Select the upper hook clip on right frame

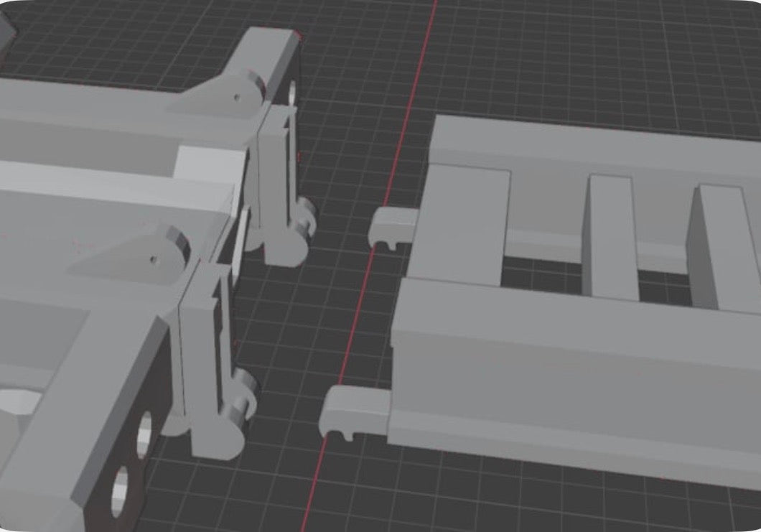click(x=393, y=227)
